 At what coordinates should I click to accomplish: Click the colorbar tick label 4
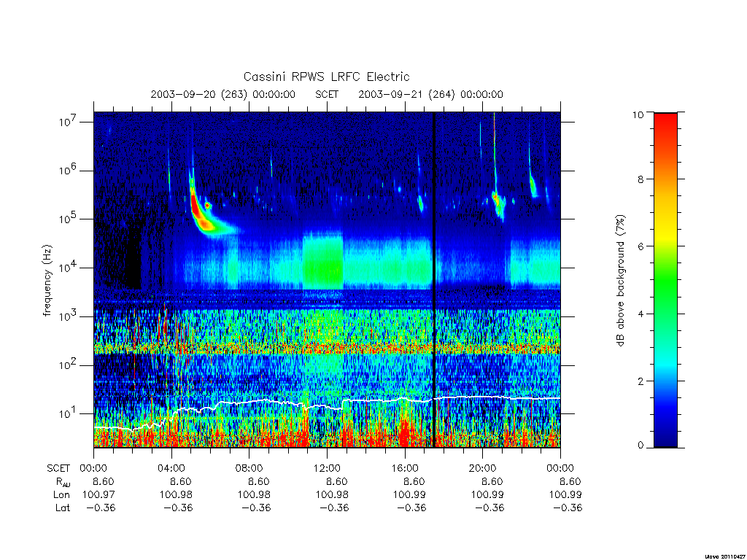pos(640,314)
